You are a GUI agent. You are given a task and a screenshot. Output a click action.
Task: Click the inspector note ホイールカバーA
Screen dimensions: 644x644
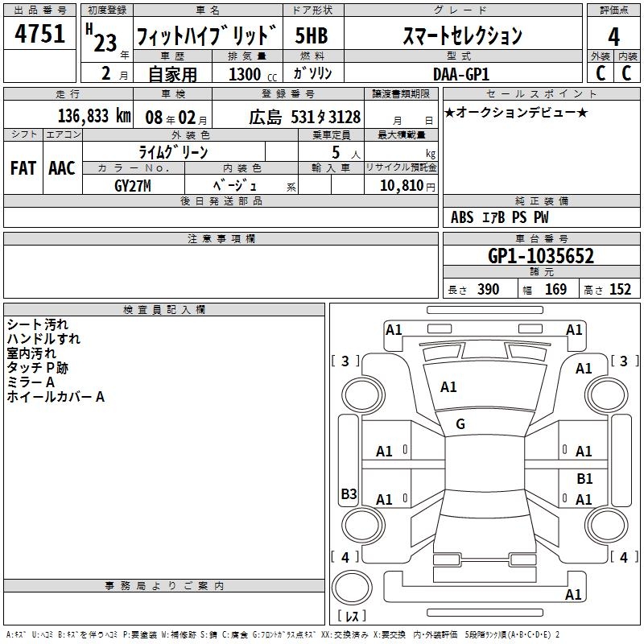(x=56, y=397)
